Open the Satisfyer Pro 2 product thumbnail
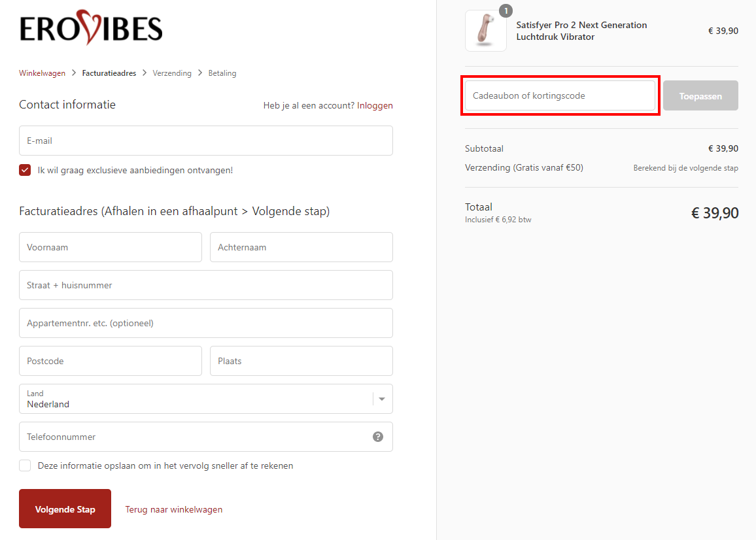Viewport: 756px width, 540px height. (485, 31)
